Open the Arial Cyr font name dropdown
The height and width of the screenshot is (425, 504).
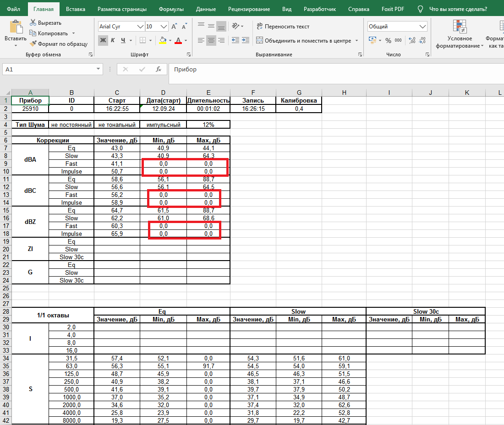140,27
